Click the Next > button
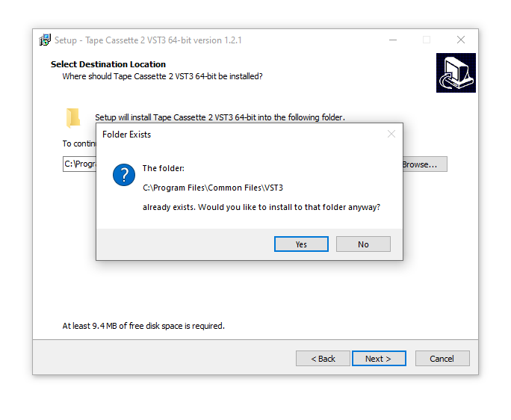 pos(379,359)
